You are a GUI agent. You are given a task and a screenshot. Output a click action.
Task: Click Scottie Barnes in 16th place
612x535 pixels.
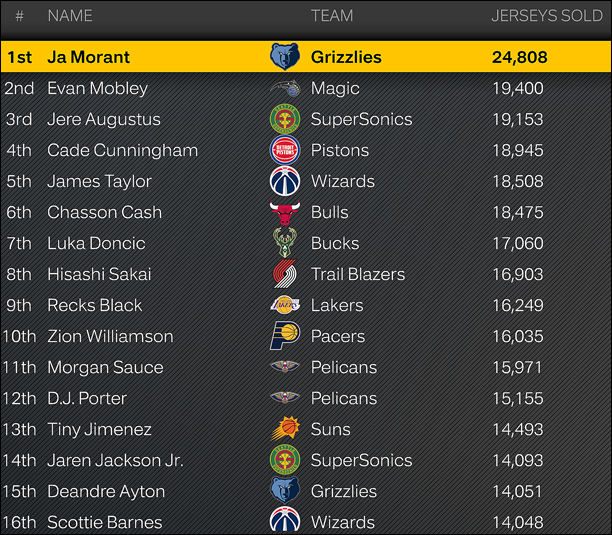tap(105, 523)
